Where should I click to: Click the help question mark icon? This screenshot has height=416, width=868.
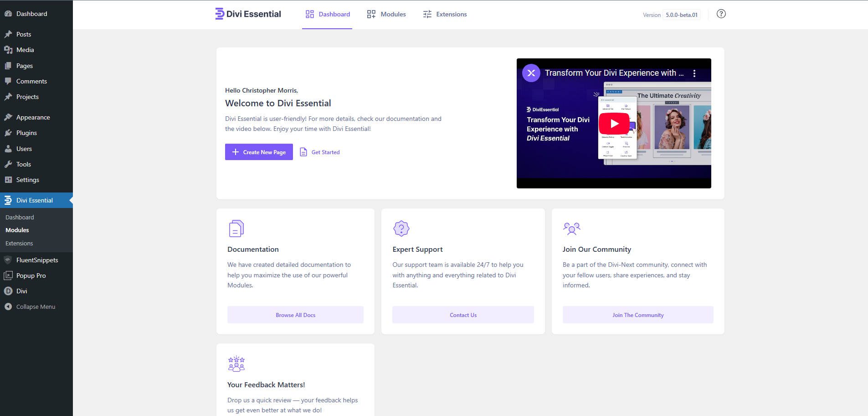click(x=721, y=14)
